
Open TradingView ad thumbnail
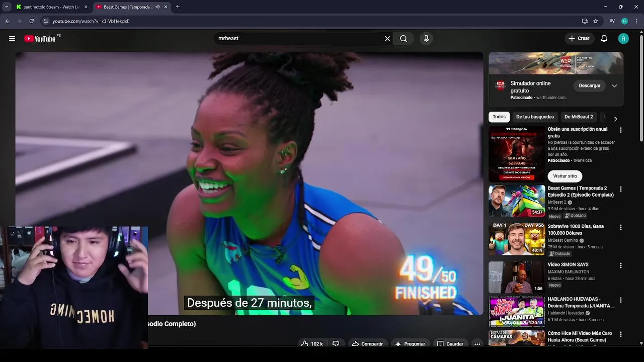point(517,153)
